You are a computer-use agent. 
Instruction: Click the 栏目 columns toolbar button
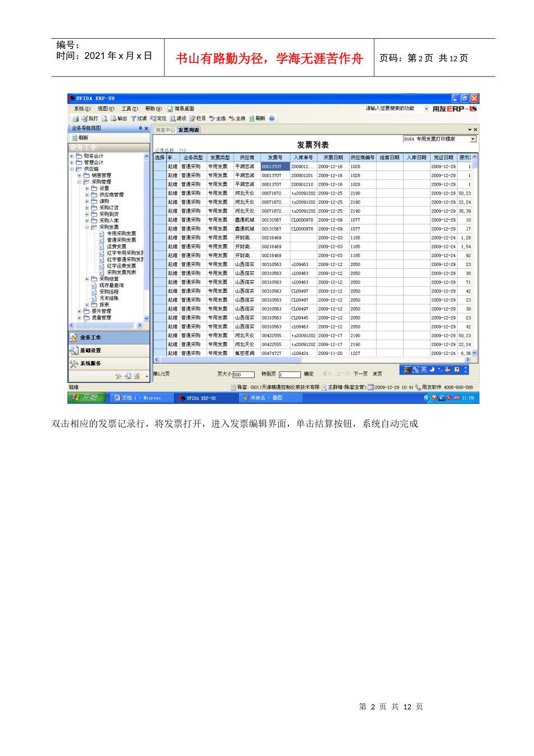pos(198,119)
